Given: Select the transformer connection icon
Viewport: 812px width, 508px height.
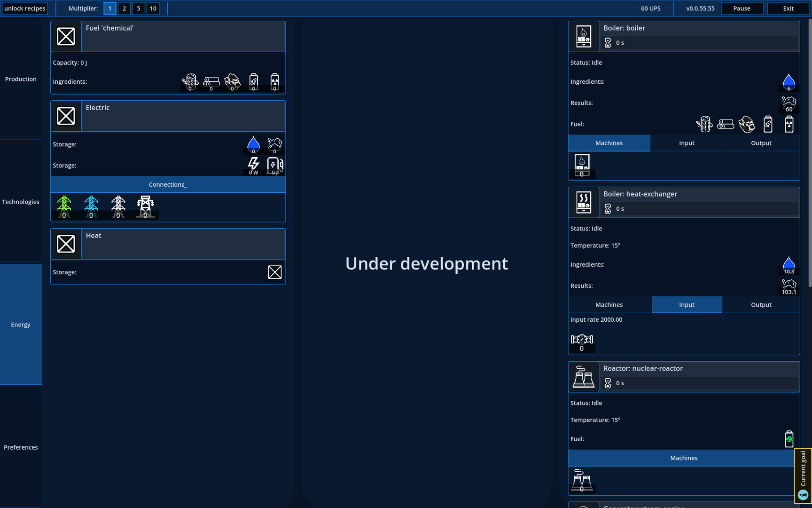Looking at the screenshot, I should [x=145, y=206].
